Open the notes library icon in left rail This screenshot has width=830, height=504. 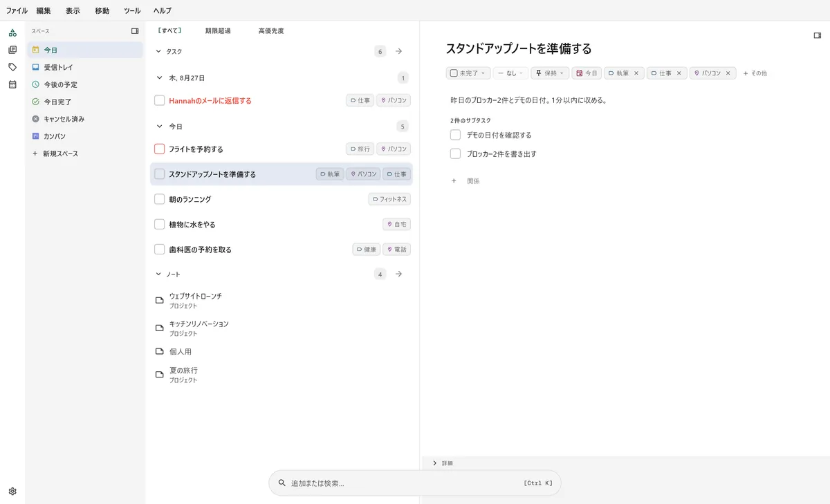[x=12, y=50]
